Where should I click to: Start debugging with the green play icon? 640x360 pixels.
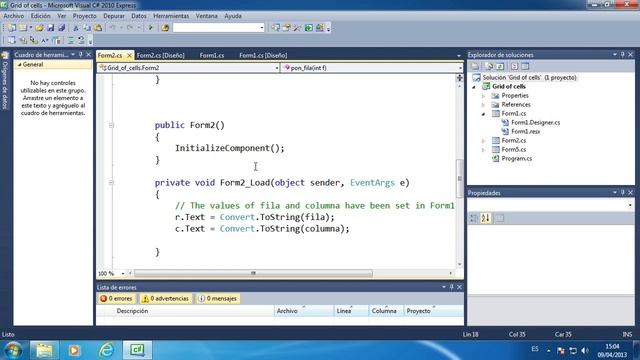(x=151, y=28)
